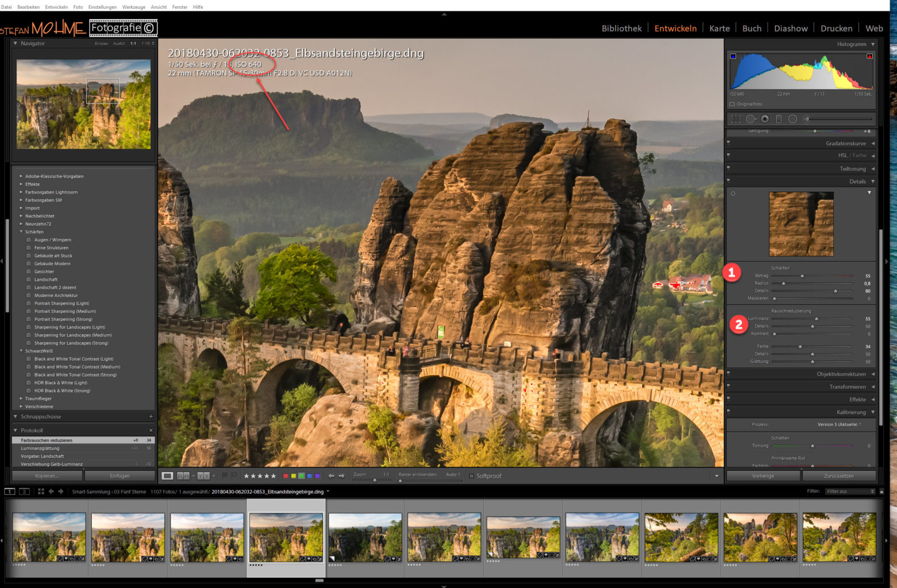
Task: Show main window display 1
Action: [10, 492]
